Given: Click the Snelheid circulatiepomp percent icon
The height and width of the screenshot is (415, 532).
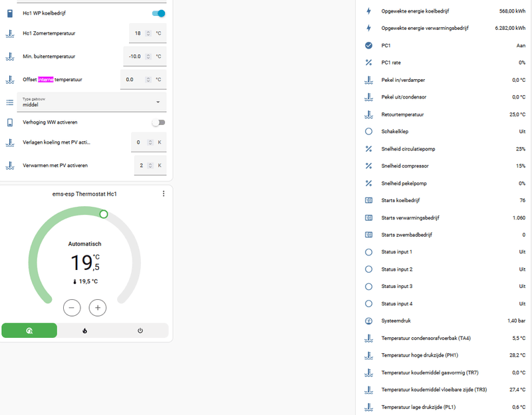Looking at the screenshot, I should (x=368, y=148).
